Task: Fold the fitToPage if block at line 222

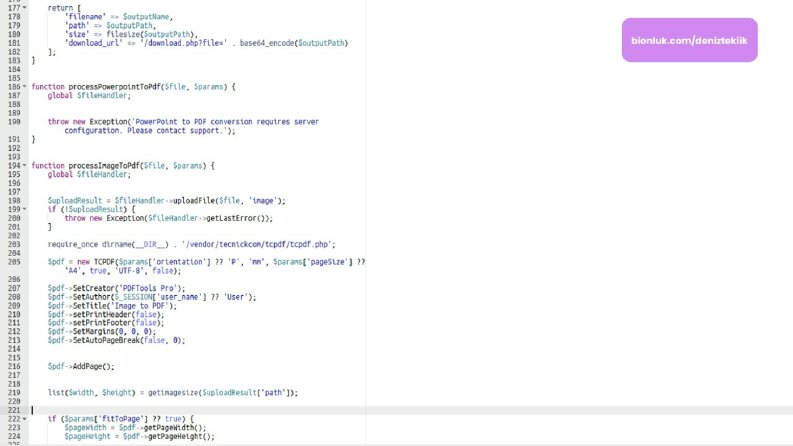Action: tap(24, 419)
